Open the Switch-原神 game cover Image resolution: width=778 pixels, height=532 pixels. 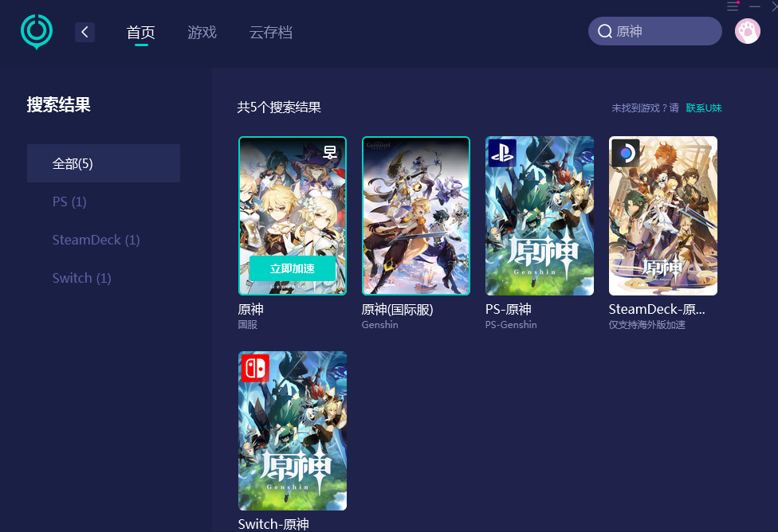pyautogui.click(x=293, y=431)
